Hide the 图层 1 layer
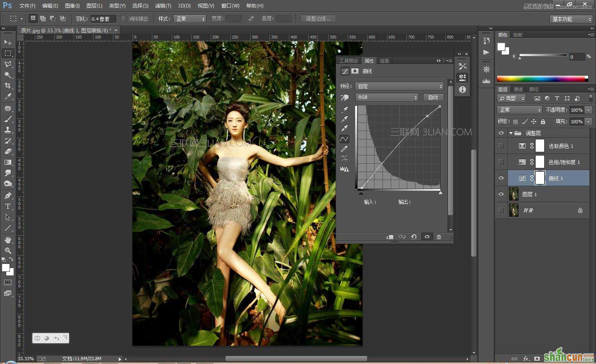The image size is (596, 364). pos(501,194)
